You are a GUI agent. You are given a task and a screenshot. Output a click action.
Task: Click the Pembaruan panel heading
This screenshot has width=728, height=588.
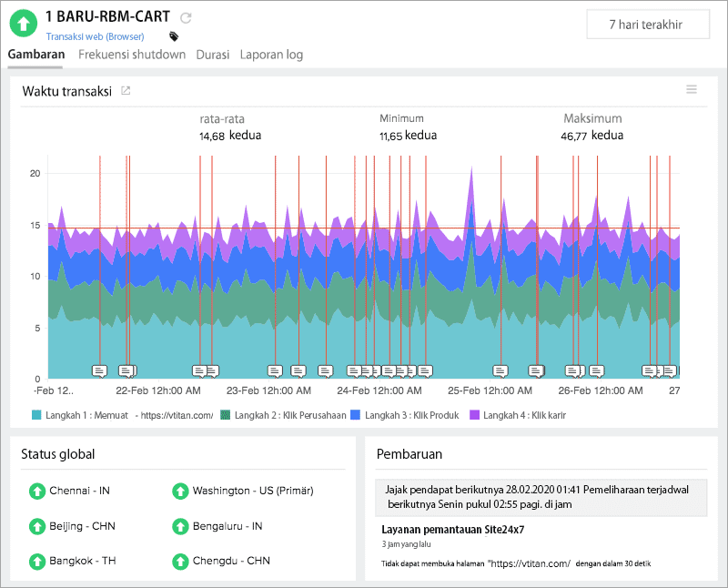coord(409,454)
